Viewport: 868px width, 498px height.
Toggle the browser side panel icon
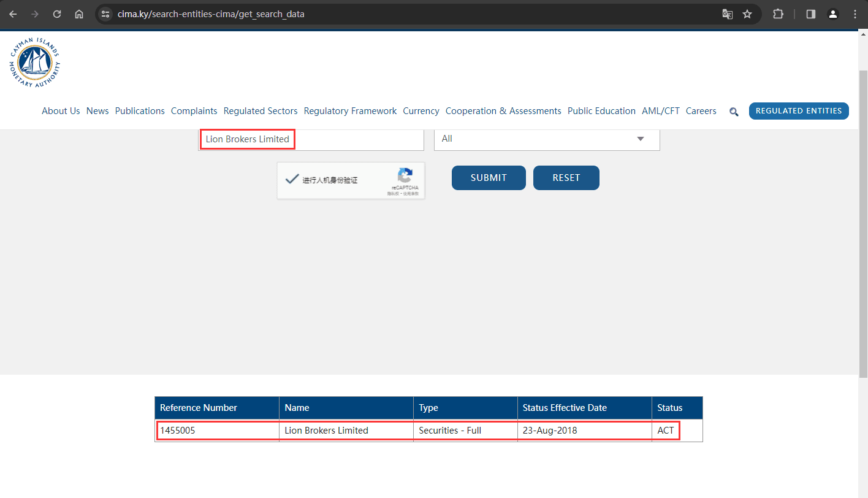tap(811, 14)
